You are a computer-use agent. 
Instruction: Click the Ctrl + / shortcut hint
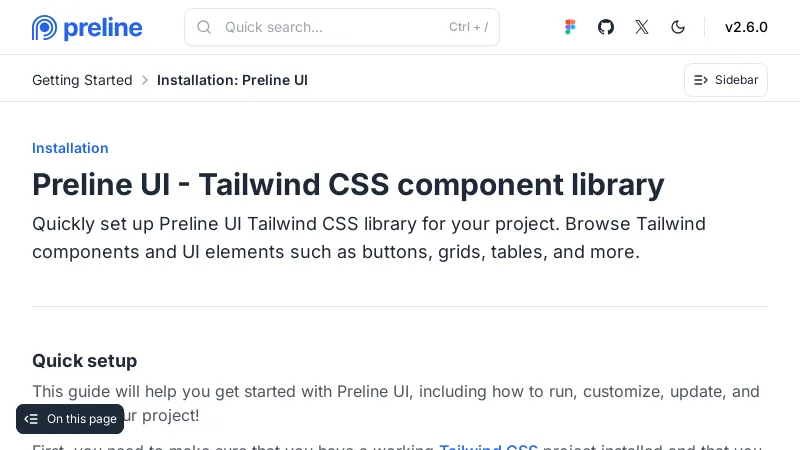click(468, 27)
